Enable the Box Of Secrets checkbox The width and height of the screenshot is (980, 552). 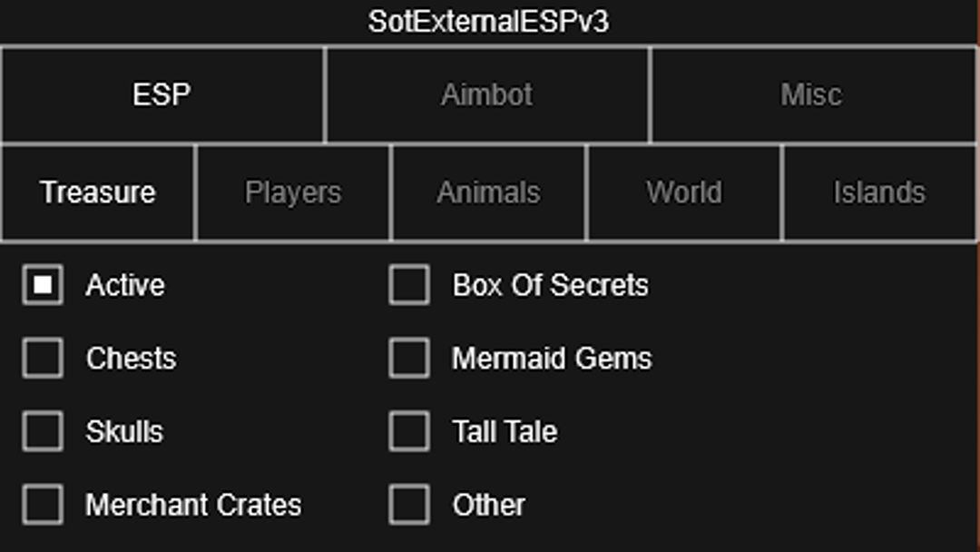point(409,285)
